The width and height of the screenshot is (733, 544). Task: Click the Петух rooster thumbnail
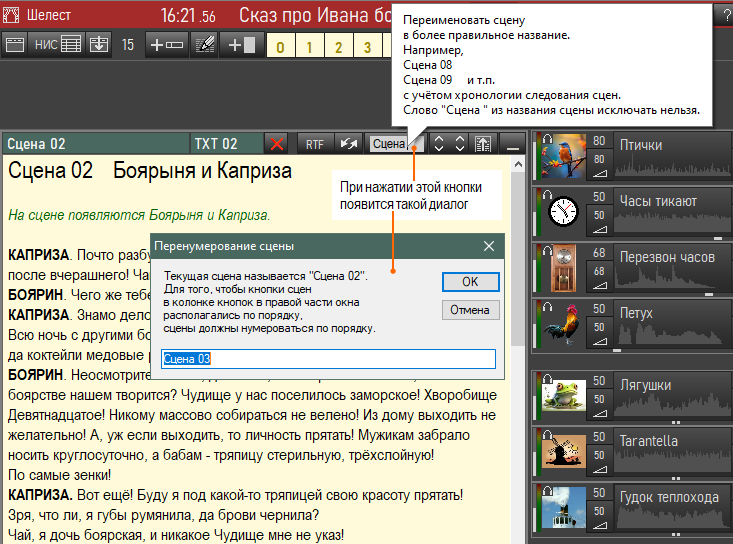564,324
